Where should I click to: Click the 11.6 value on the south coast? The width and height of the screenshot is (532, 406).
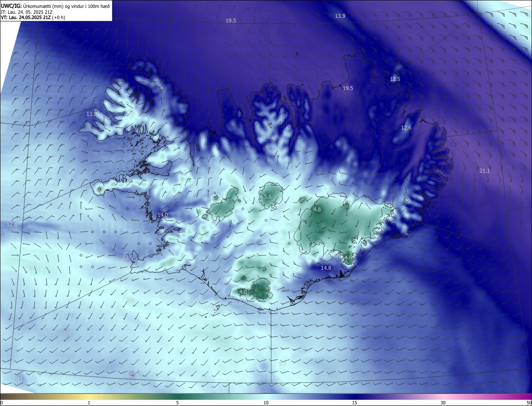pyautogui.click(x=237, y=302)
